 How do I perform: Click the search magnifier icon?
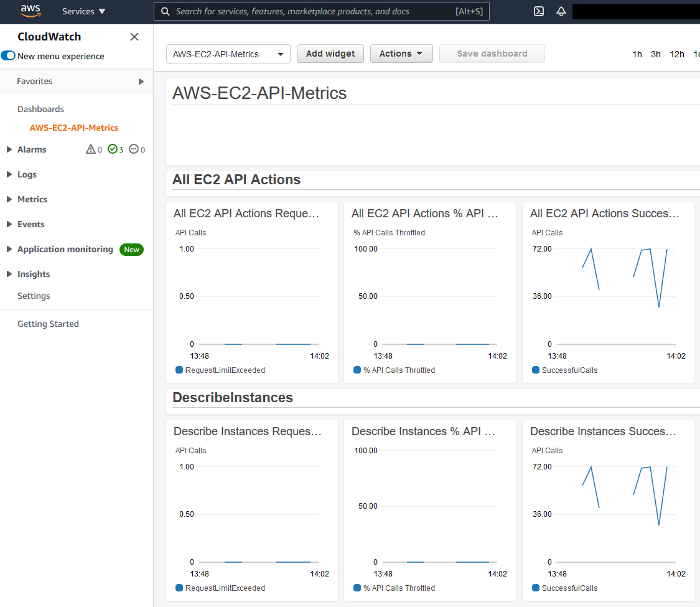[165, 11]
